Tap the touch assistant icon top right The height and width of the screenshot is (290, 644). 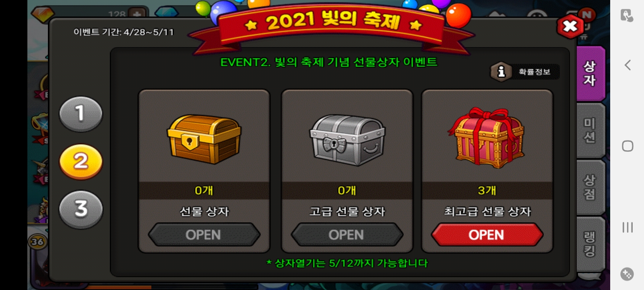[627, 15]
